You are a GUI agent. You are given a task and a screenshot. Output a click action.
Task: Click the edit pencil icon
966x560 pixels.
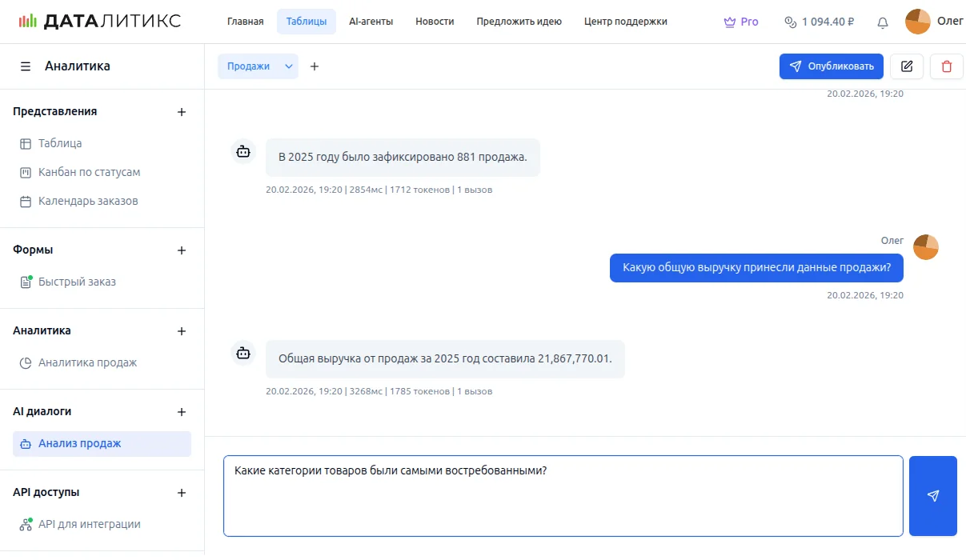[907, 66]
